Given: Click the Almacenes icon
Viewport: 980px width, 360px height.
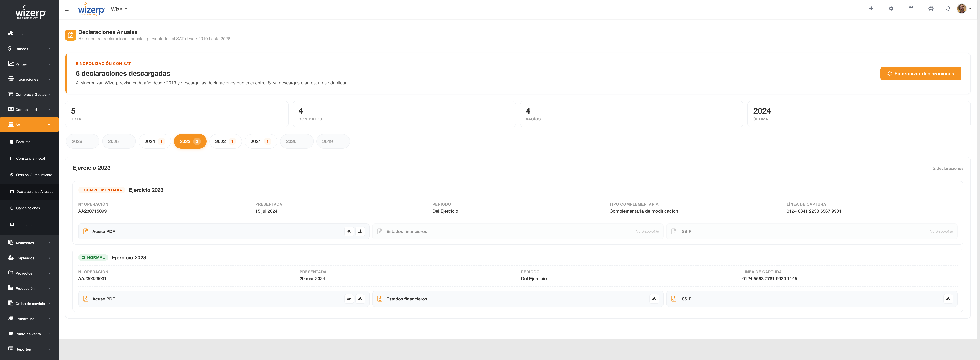Looking at the screenshot, I should (11, 242).
